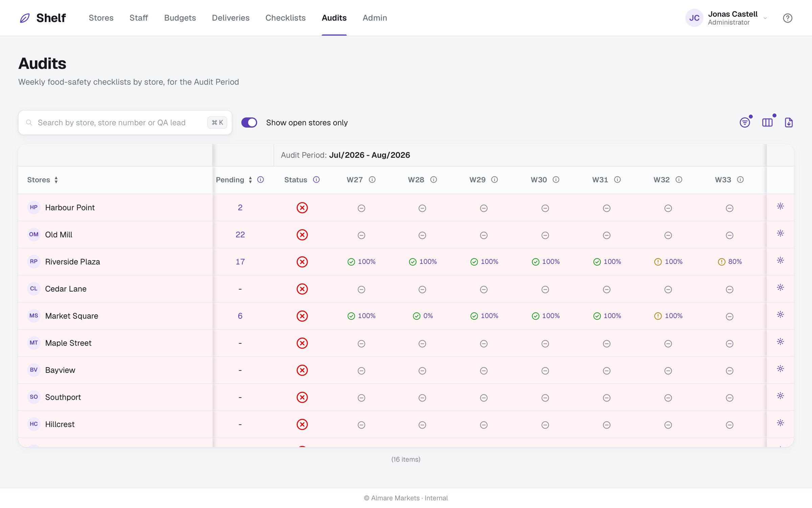Go to the Budgets tab
Viewport: 812px width, 508px height.
180,18
